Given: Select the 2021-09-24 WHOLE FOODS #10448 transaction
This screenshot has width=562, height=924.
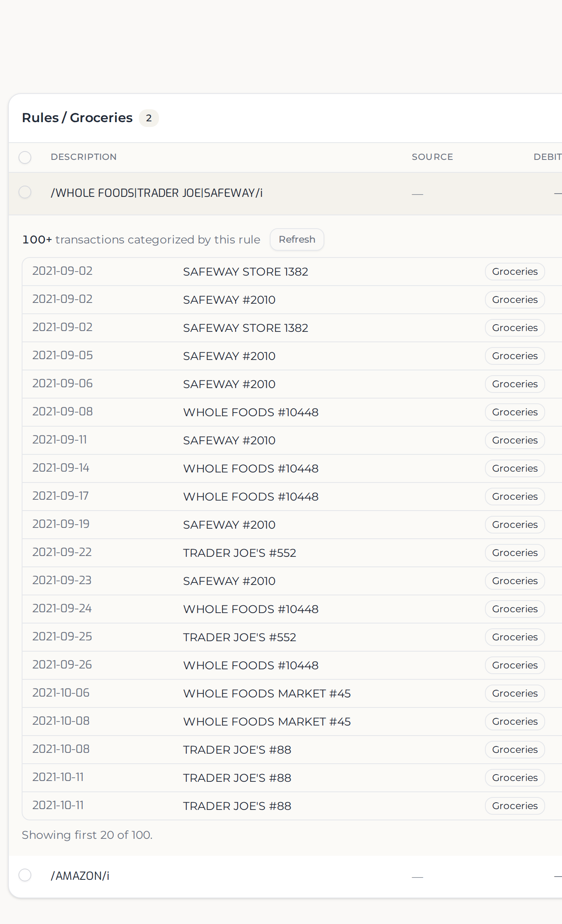Looking at the screenshot, I should [x=292, y=609].
